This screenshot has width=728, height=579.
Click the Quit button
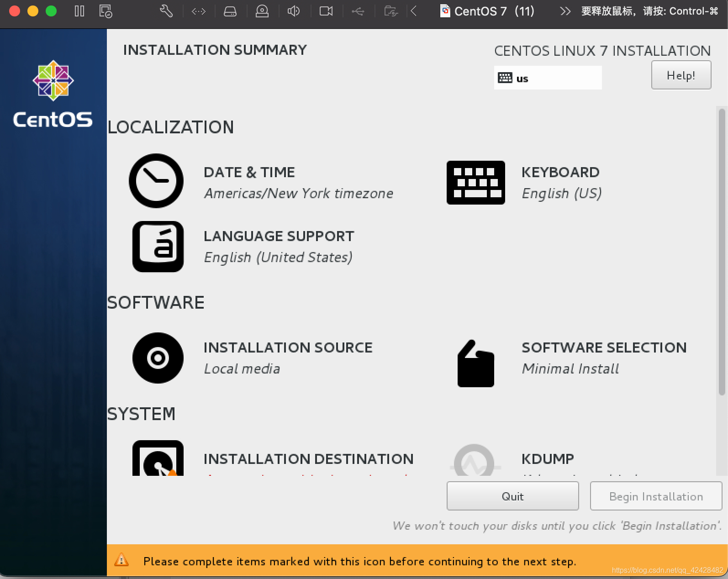(512, 496)
